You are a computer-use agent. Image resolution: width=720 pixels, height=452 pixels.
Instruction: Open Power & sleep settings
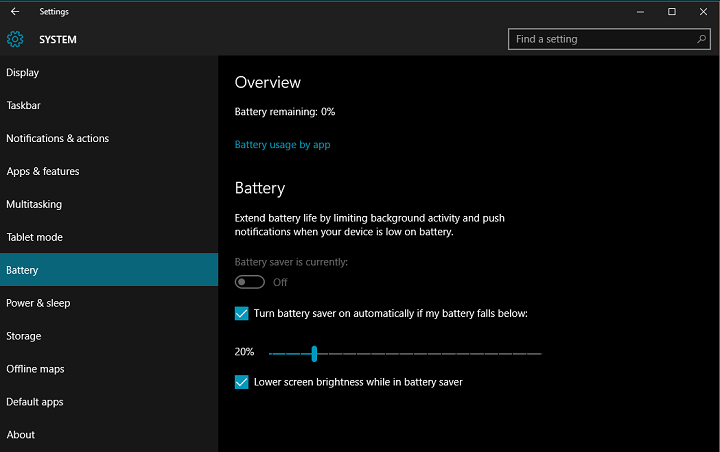(x=109, y=303)
